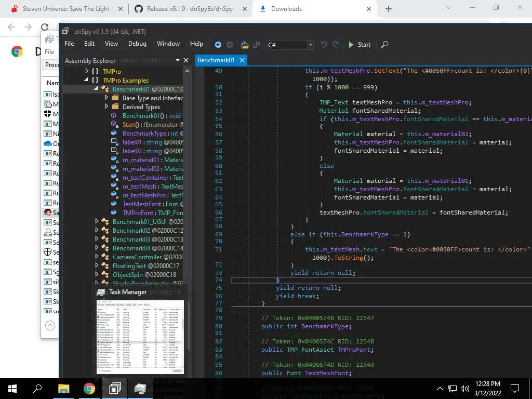Click the Chrome icon in the taskbar
Screen dimensions: 532x399
[89, 389]
